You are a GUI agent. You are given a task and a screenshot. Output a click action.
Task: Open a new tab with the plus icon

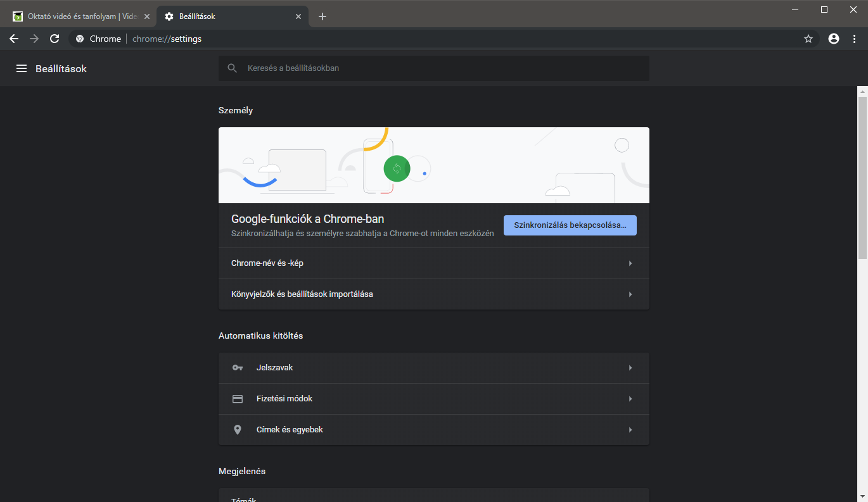(x=322, y=16)
